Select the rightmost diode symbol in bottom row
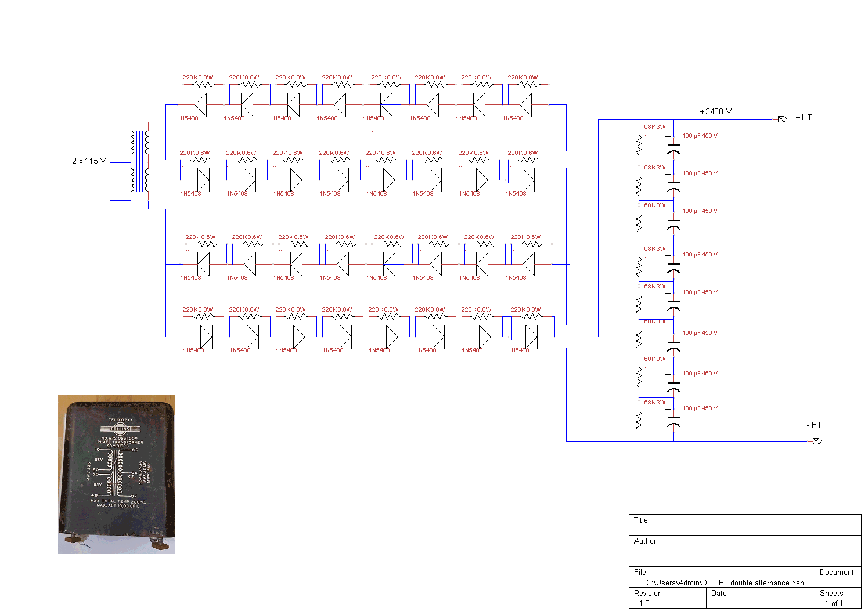 531,337
